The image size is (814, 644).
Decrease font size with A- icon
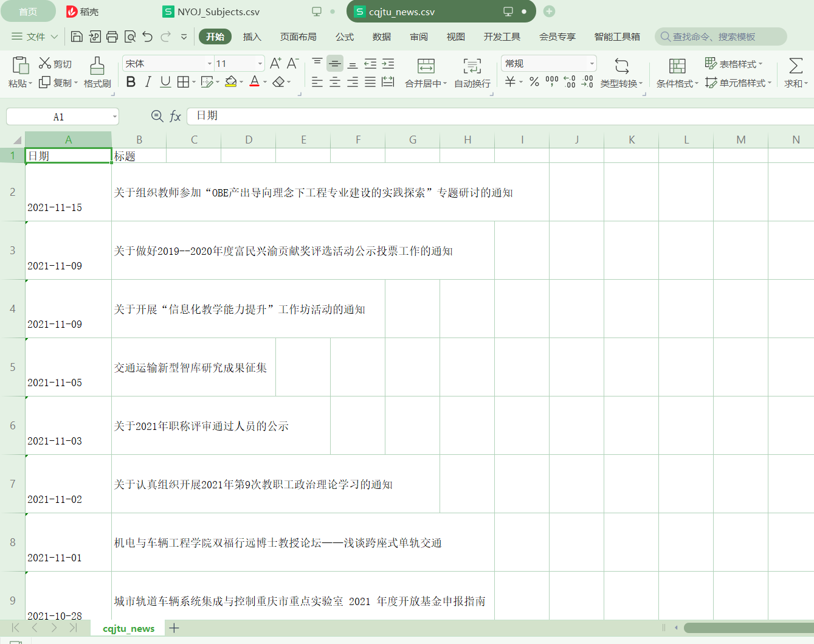[x=292, y=63]
